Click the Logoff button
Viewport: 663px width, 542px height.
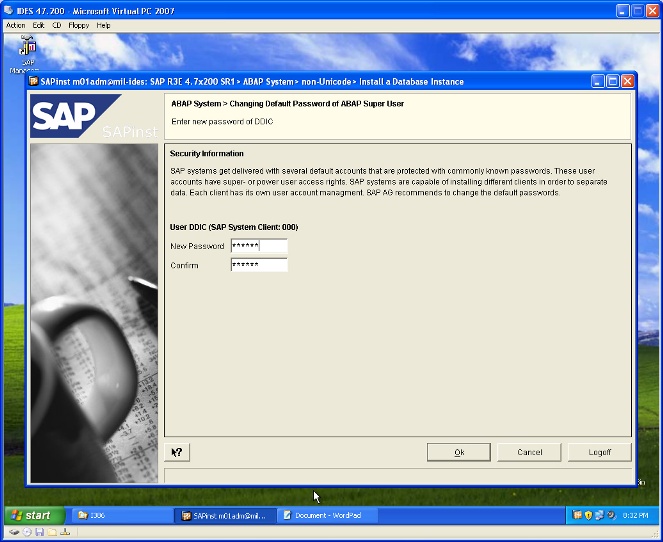pyautogui.click(x=599, y=452)
